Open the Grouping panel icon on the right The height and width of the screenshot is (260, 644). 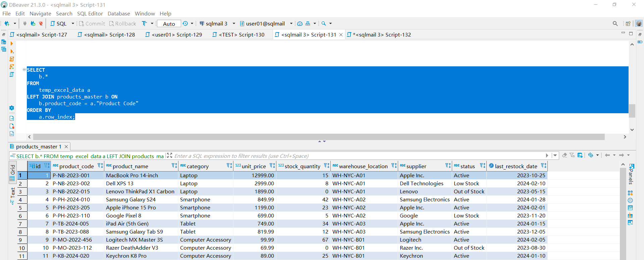tap(630, 208)
